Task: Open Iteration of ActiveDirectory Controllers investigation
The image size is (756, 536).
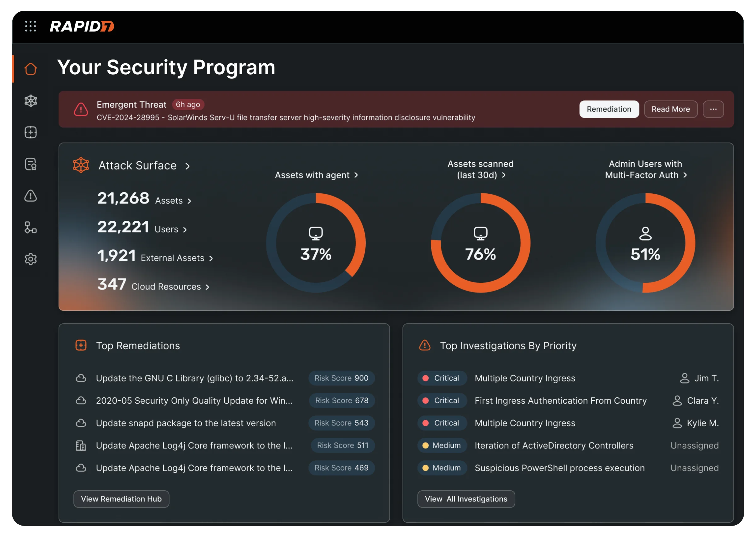Action: [x=554, y=445]
